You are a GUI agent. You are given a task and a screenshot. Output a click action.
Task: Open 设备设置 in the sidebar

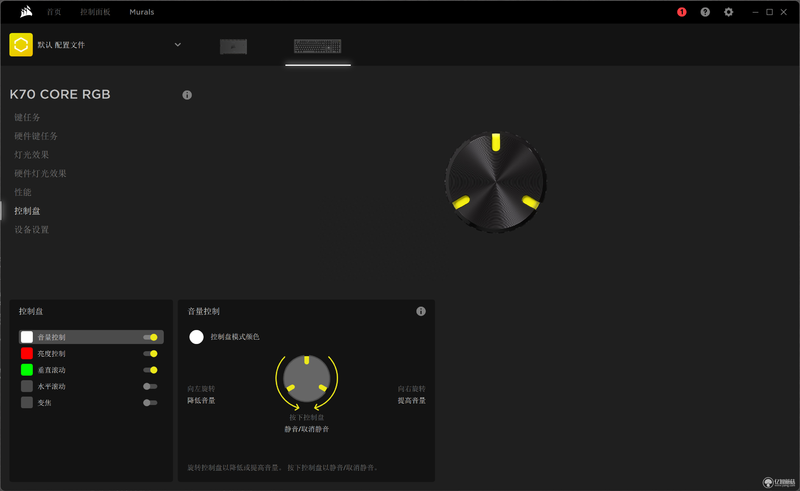pyautogui.click(x=32, y=230)
